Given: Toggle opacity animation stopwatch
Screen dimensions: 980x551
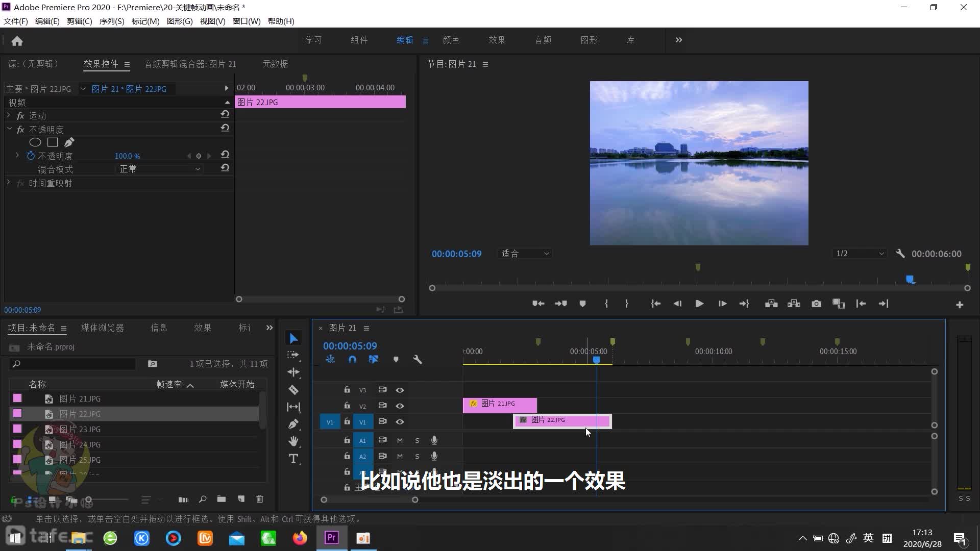Looking at the screenshot, I should pos(31,156).
